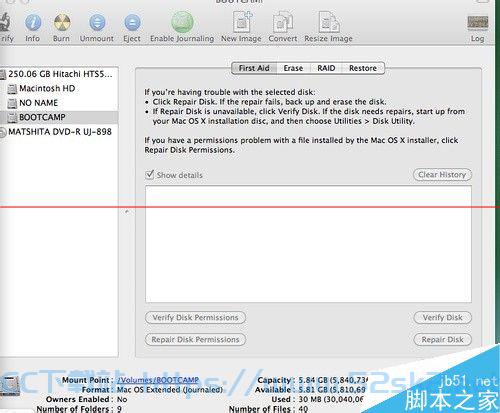Click the Repair Disk button
This screenshot has height=413, width=500.
click(x=443, y=339)
